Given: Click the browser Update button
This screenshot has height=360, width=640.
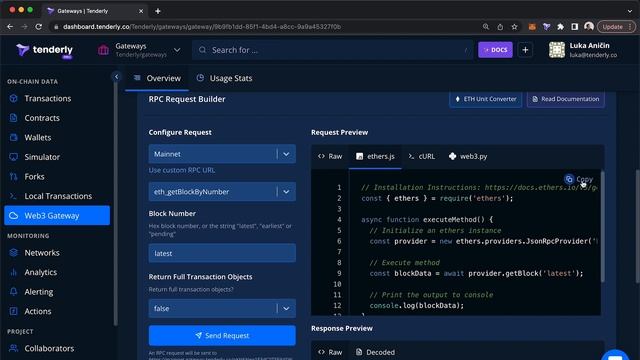Looking at the screenshot, I should click(x=616, y=27).
